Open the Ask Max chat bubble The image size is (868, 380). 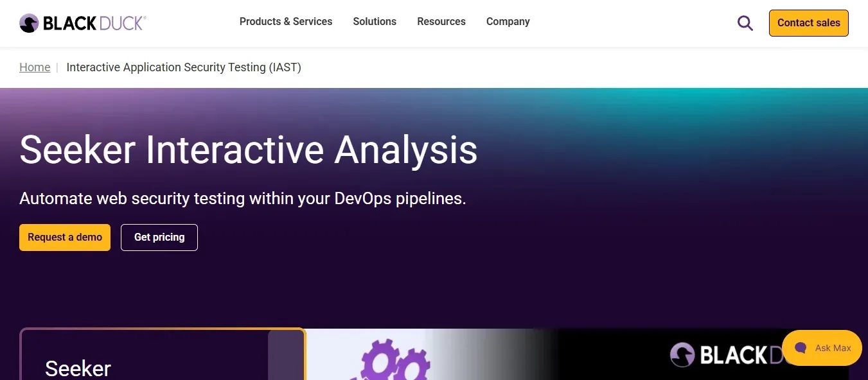822,348
